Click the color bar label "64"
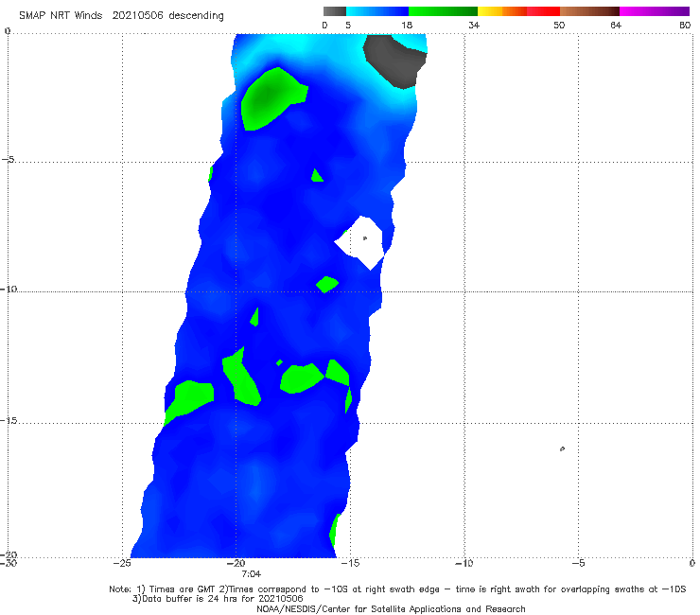The height and width of the screenshot is (615, 700). coord(616,25)
